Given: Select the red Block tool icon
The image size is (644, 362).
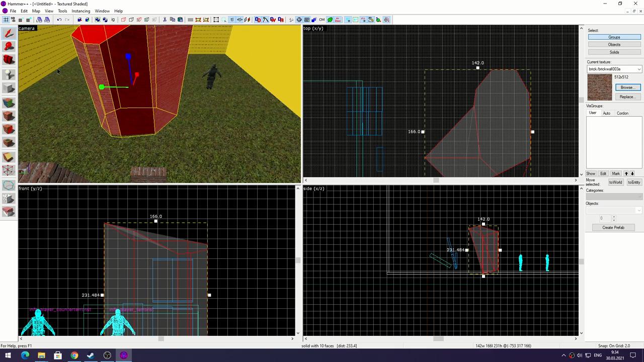Looking at the screenshot, I should click(x=9, y=60).
